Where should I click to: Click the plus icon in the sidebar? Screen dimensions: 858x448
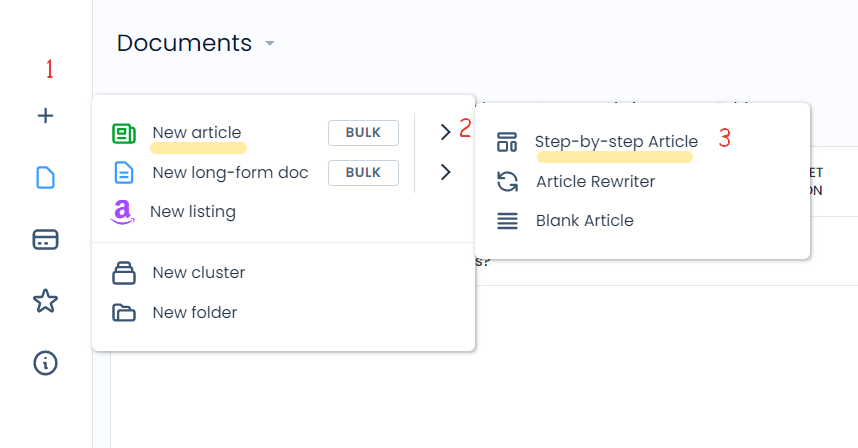click(x=45, y=115)
